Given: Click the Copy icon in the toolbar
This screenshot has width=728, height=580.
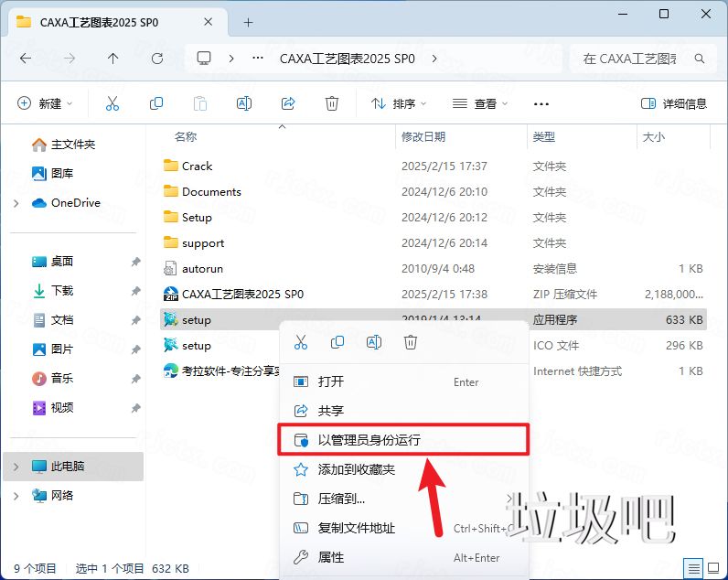Looking at the screenshot, I should point(156,103).
